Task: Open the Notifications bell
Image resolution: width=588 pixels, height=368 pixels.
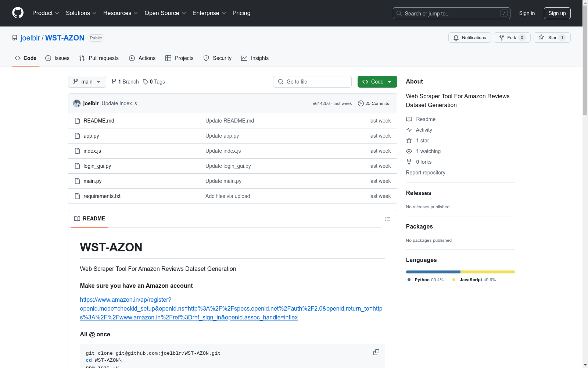Action: pyautogui.click(x=456, y=38)
